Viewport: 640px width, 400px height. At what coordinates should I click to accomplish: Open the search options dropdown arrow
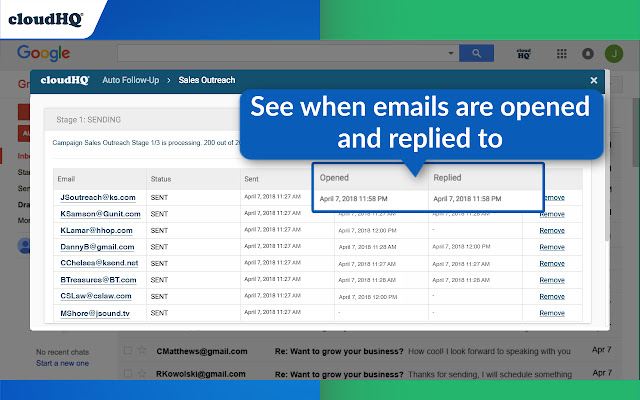click(x=451, y=53)
